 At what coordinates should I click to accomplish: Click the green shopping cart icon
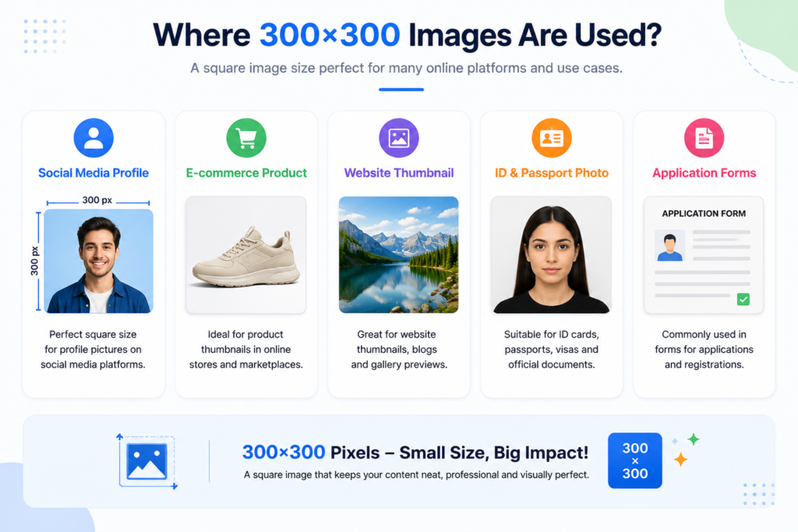coord(246,138)
